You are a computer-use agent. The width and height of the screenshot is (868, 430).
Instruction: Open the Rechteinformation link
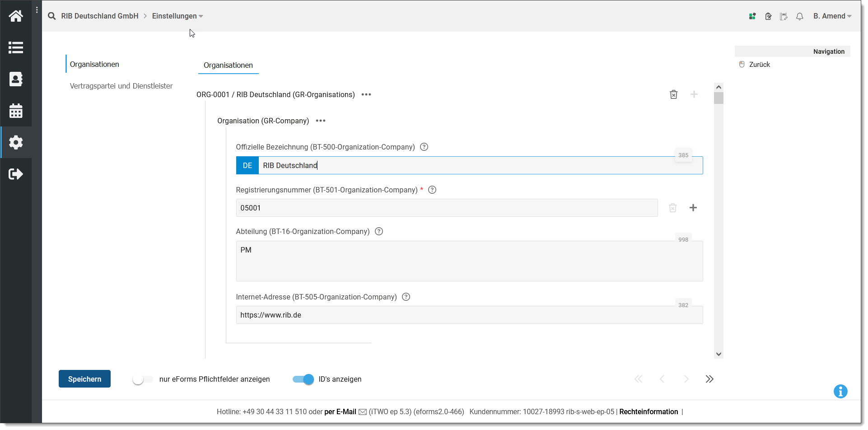[x=649, y=412]
